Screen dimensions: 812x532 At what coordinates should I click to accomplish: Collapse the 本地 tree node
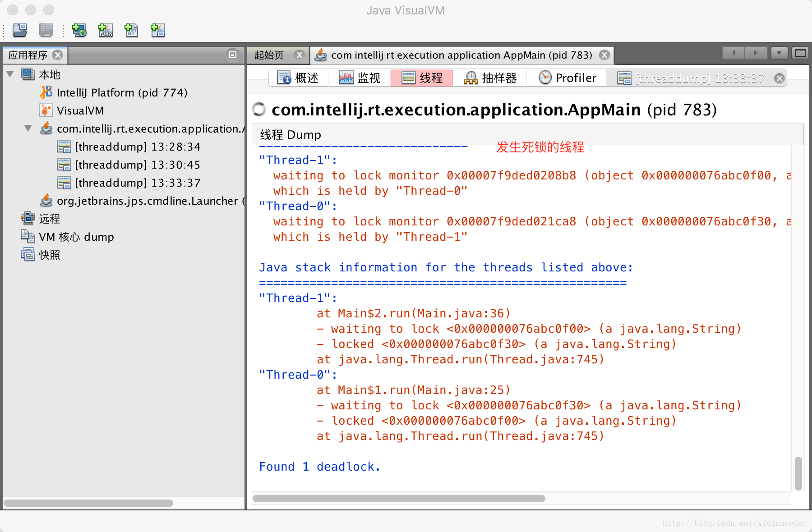10,74
